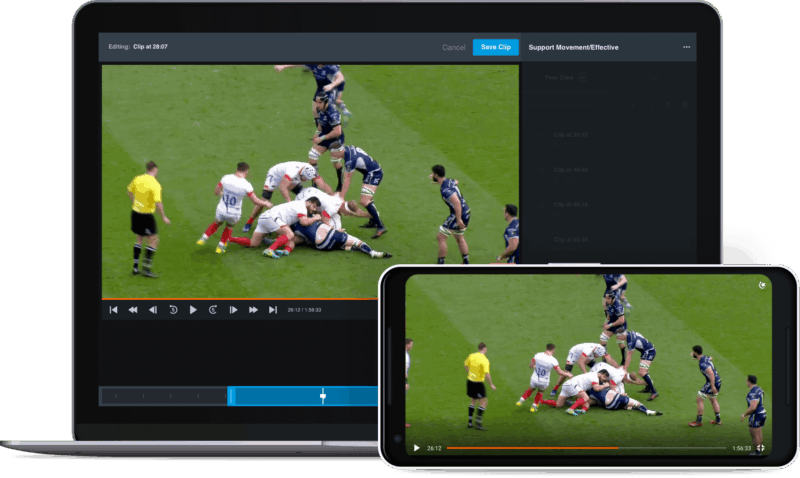The image size is (800, 478).
Task: Click the blue clip region's left handle
Action: click(231, 396)
